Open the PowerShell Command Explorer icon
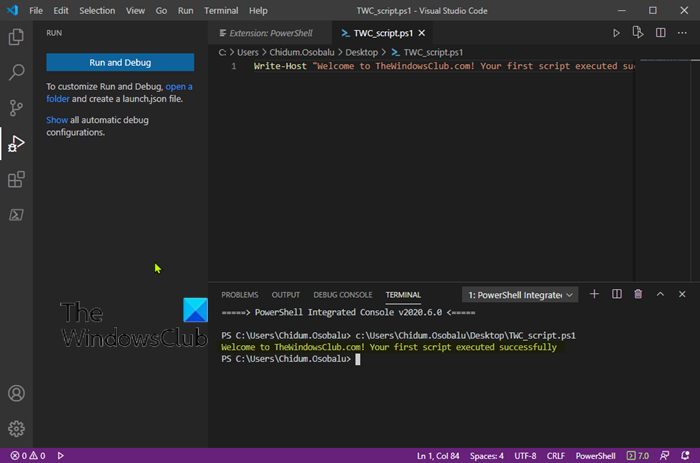Viewport: 700px width, 463px height. pyautogui.click(x=16, y=215)
